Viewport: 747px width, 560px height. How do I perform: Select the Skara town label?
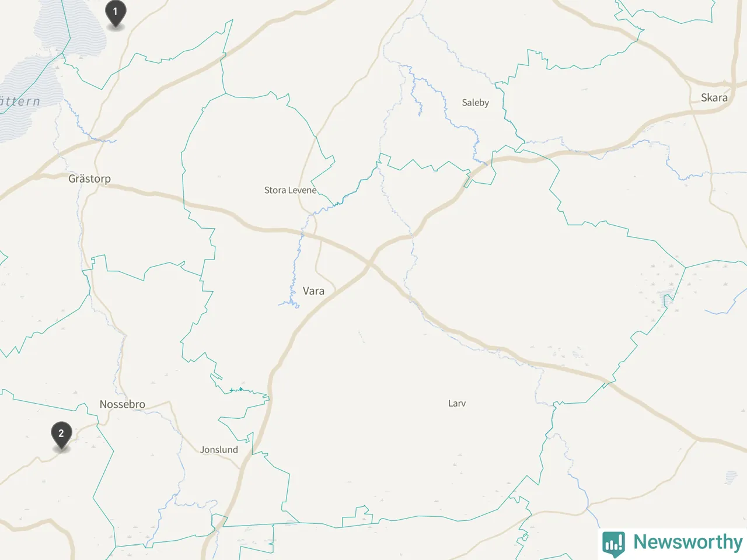point(714,97)
